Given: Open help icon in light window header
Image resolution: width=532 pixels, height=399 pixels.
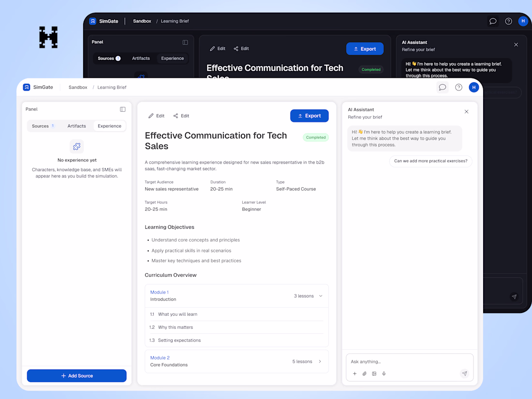Looking at the screenshot, I should (458, 87).
